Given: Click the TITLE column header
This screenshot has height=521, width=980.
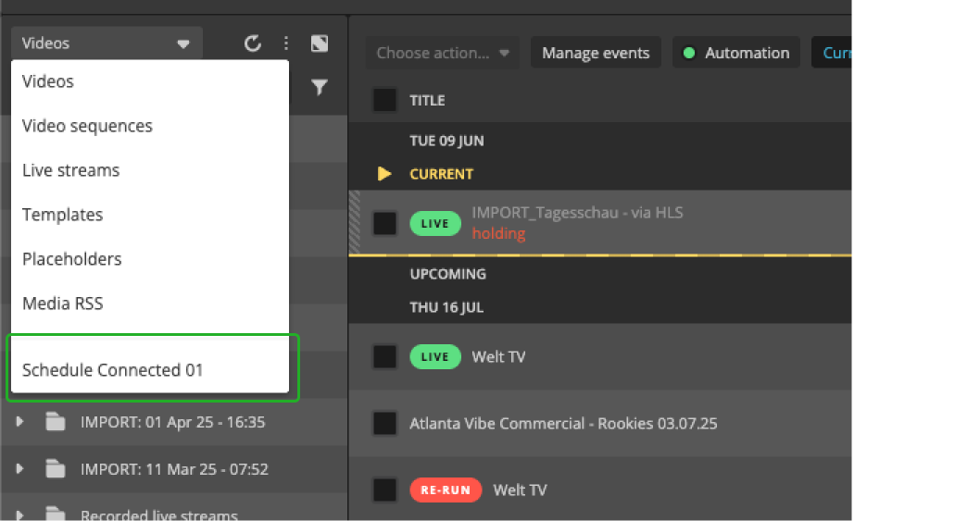Looking at the screenshot, I should coord(428,100).
